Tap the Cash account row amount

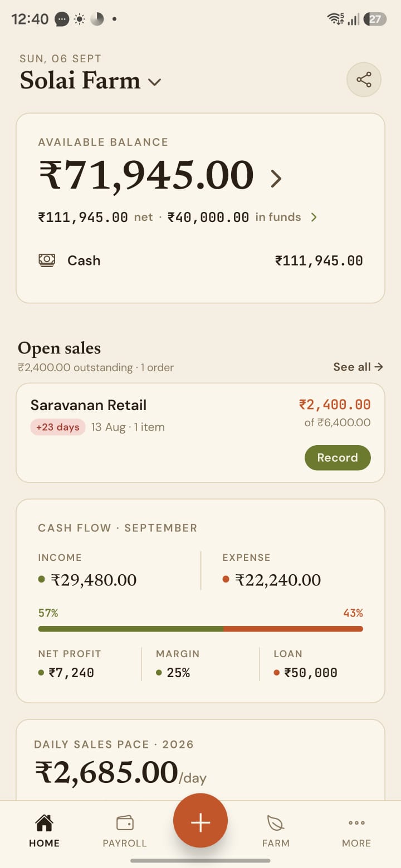(319, 260)
